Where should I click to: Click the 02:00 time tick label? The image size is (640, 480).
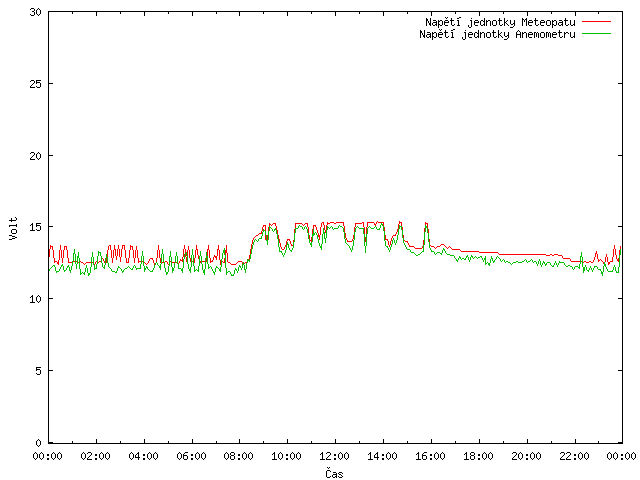coord(96,456)
